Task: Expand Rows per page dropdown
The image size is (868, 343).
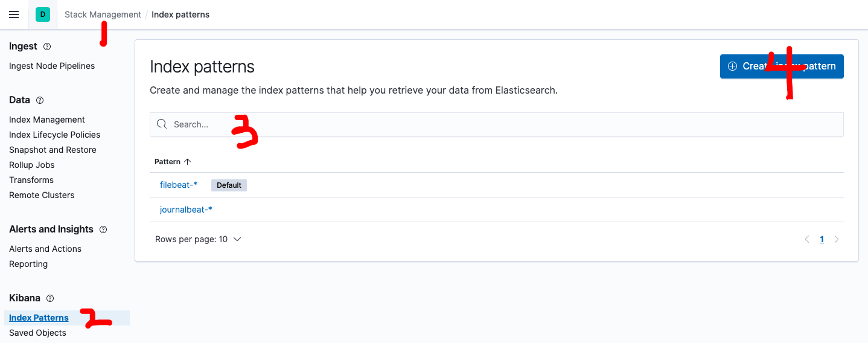Action: point(198,239)
